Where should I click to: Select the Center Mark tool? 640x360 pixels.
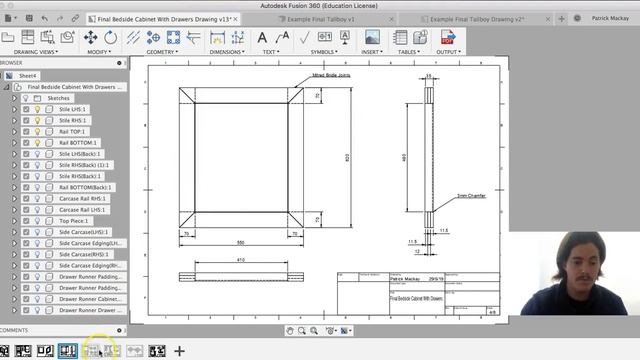click(x=153, y=38)
